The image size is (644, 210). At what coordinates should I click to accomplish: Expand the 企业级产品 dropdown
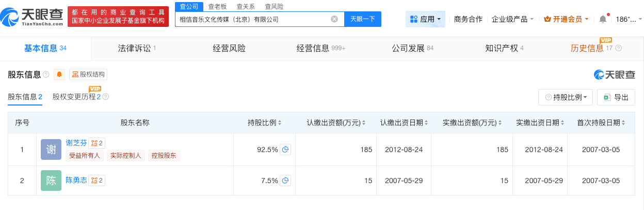click(x=512, y=19)
